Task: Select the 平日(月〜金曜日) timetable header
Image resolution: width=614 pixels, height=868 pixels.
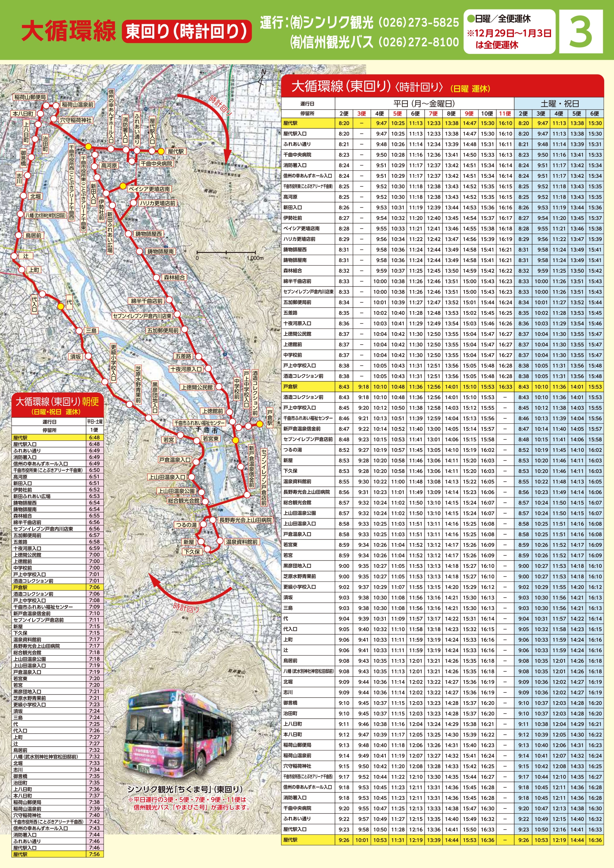Action: tap(424, 104)
